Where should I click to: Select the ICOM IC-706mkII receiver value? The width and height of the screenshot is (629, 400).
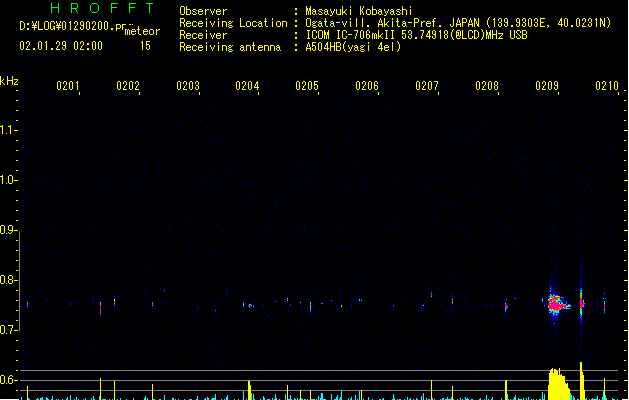(x=416, y=35)
